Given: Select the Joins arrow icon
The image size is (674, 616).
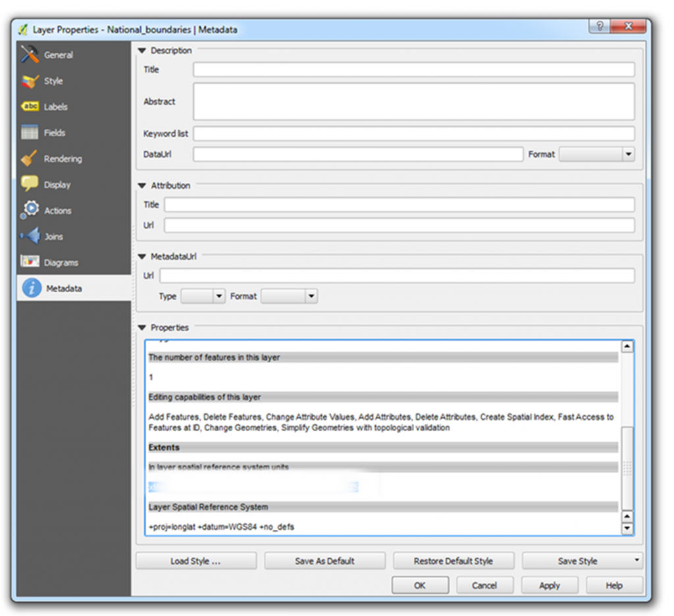Looking at the screenshot, I should click(30, 236).
